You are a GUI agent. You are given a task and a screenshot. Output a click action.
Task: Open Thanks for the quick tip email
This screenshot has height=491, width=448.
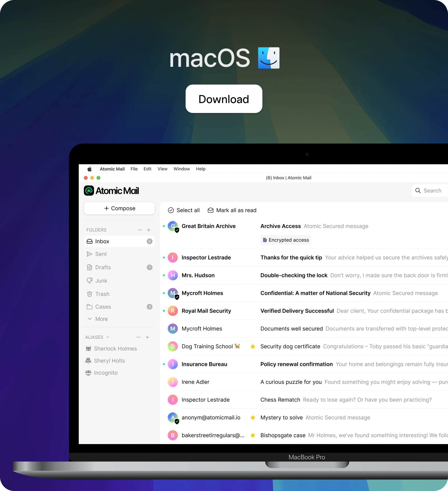coord(304,257)
